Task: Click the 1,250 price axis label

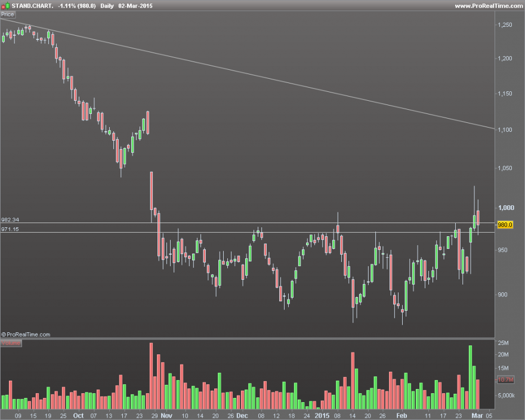Action: pos(505,25)
